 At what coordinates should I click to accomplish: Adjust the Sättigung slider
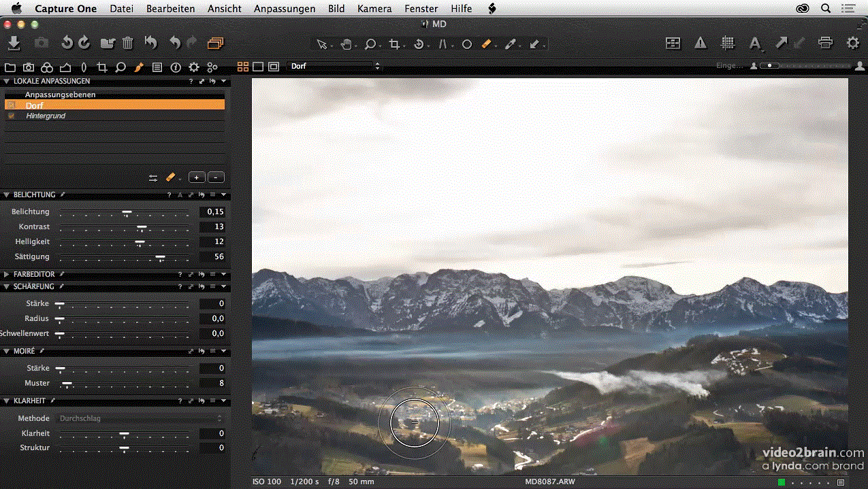click(x=159, y=257)
